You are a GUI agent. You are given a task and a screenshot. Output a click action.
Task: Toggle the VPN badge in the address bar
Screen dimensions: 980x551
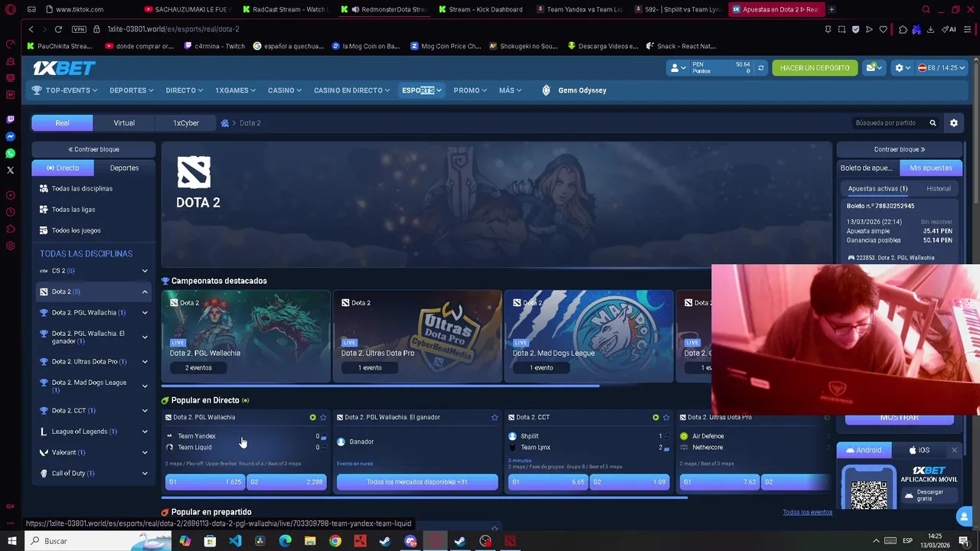coord(79,29)
